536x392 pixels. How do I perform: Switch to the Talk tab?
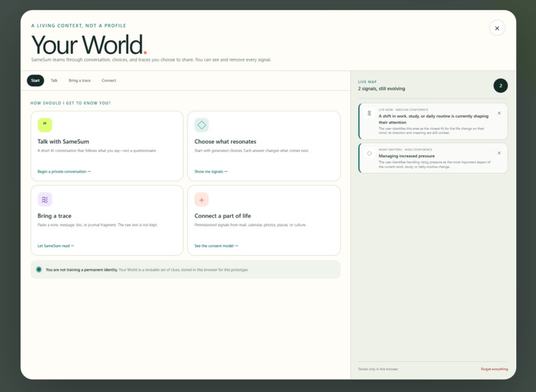[x=54, y=81]
